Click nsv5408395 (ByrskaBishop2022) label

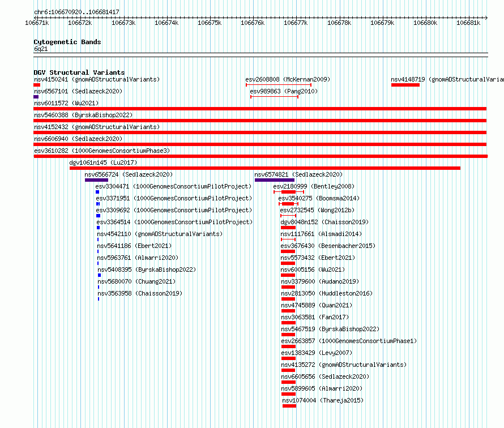tap(147, 269)
